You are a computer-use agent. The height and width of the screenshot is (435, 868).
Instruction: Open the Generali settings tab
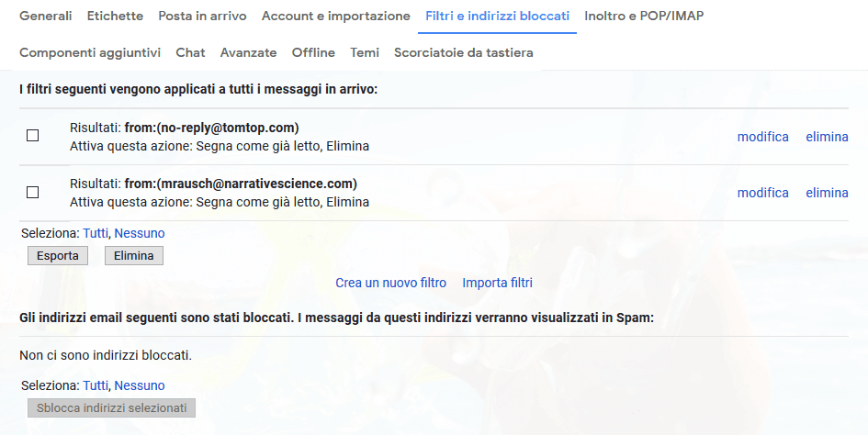46,16
